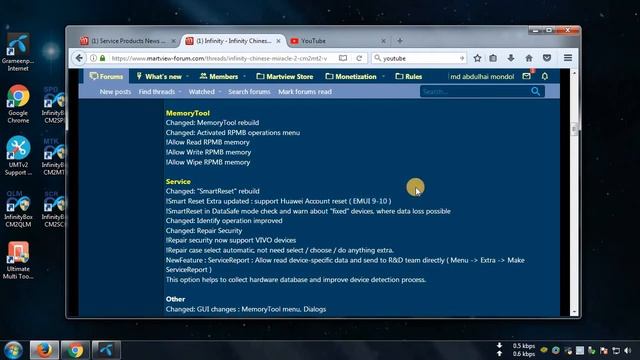
Task: Open Ultimate Multi Tool desktop icon
Action: coord(18,260)
